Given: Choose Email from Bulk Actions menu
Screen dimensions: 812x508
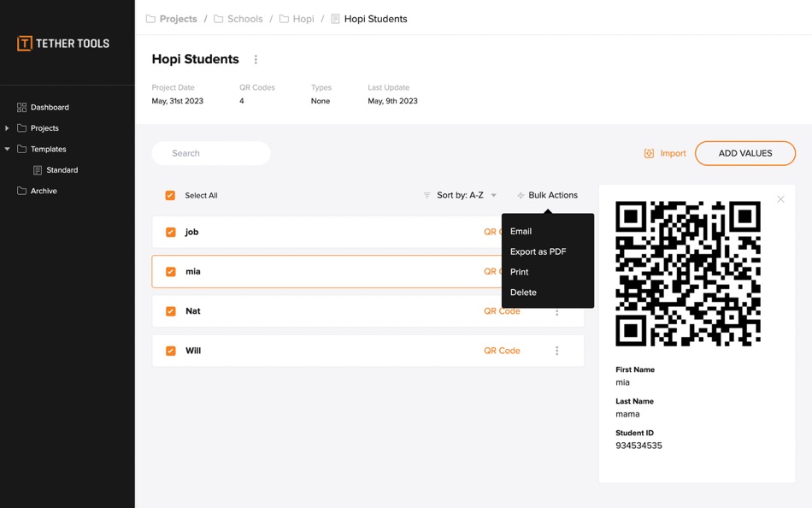Looking at the screenshot, I should coord(521,231).
